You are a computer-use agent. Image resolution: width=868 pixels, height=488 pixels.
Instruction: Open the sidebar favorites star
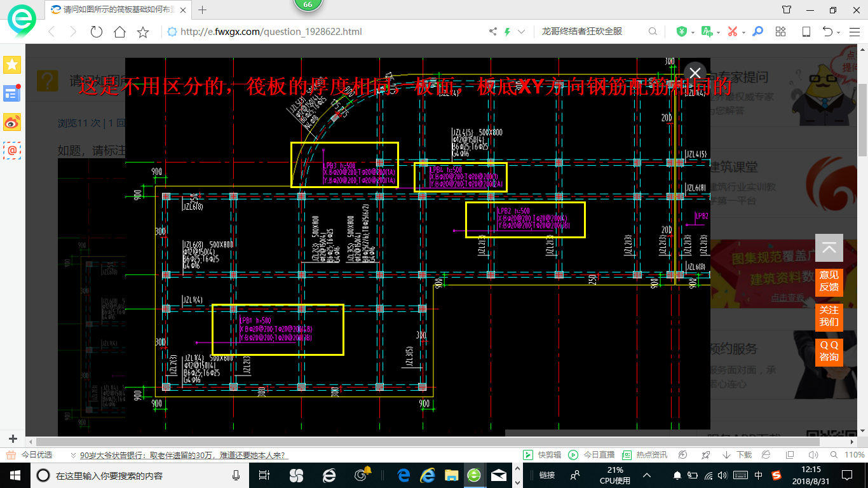12,64
